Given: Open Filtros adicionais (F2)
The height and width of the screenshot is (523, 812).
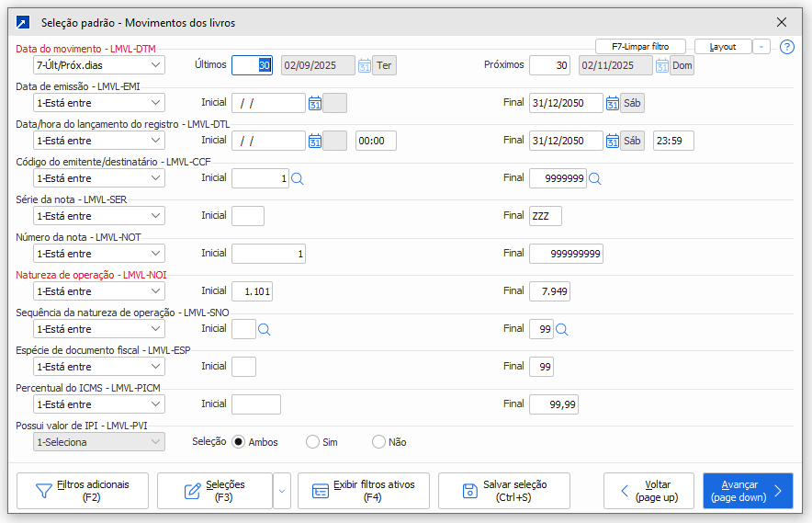Looking at the screenshot, I should point(83,491).
